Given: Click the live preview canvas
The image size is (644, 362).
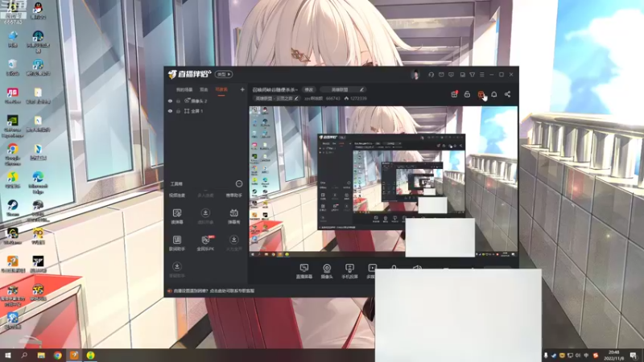Looking at the screenshot, I should tap(383, 182).
